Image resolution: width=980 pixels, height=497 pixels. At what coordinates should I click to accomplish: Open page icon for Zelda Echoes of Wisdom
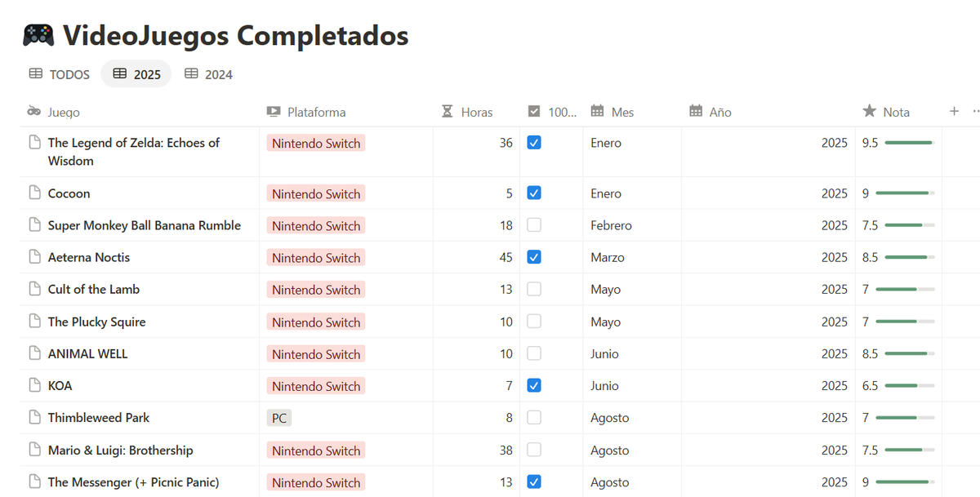click(x=34, y=142)
